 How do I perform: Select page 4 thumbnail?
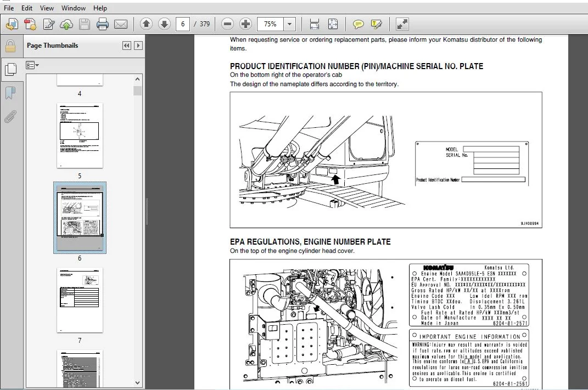80,80
